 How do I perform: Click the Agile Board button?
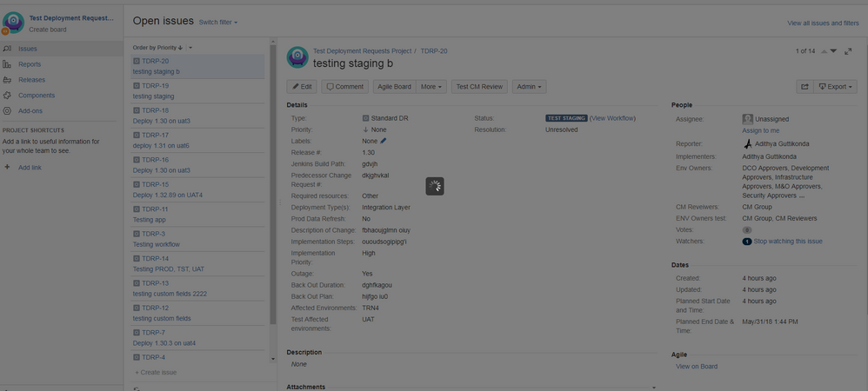click(394, 87)
